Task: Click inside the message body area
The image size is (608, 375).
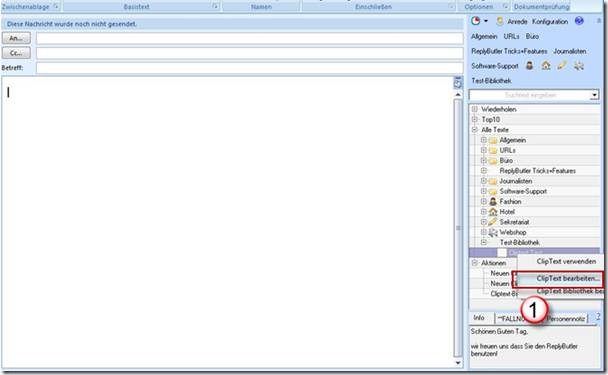Action: point(227,222)
